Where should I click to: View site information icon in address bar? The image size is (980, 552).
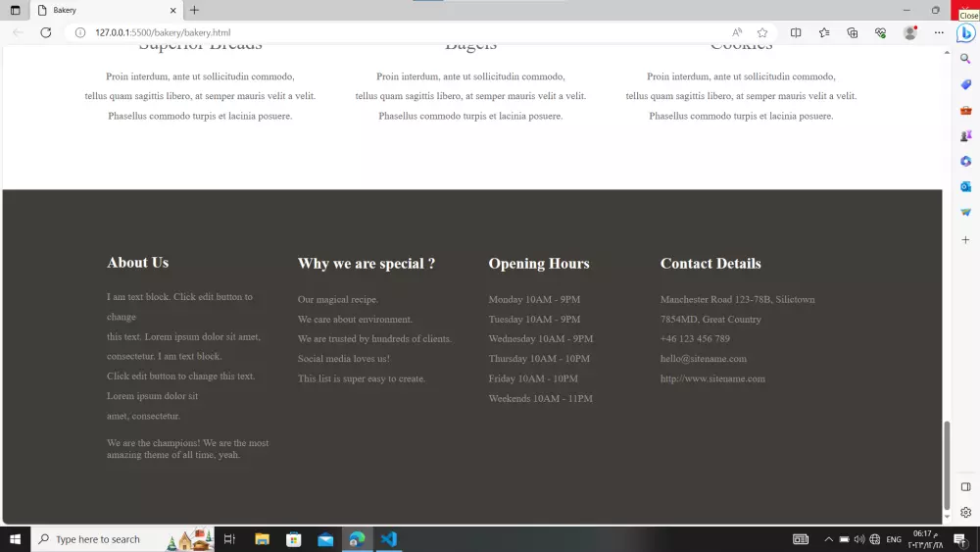[x=80, y=32]
